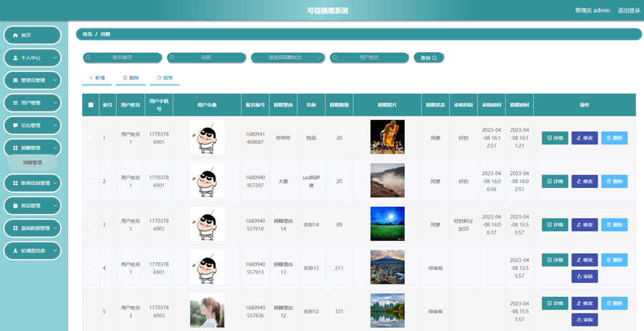Open 详情 for row 1 (呀呀呀)
Image resolution: width=644 pixels, height=331 pixels.
click(x=555, y=138)
